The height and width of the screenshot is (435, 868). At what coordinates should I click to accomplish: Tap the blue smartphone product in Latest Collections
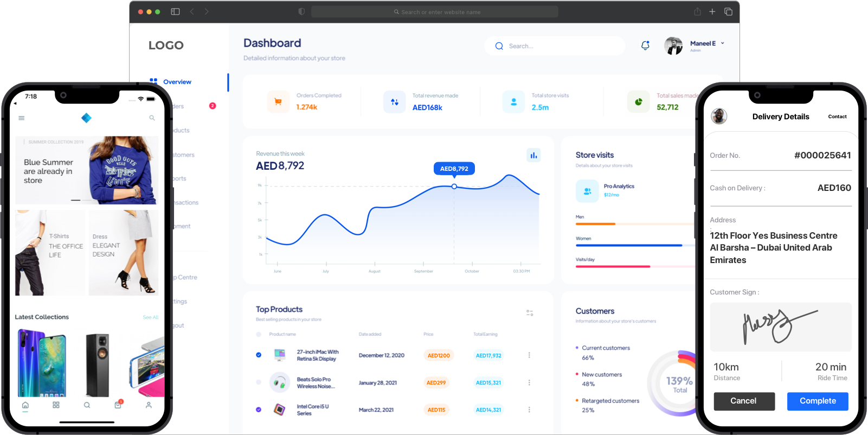tap(42, 364)
